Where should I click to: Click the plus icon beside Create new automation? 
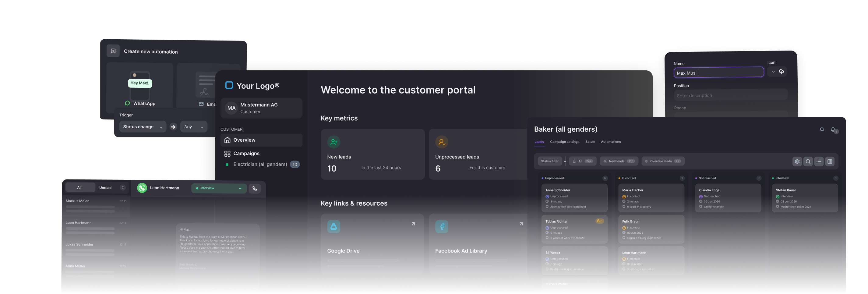coord(113,51)
